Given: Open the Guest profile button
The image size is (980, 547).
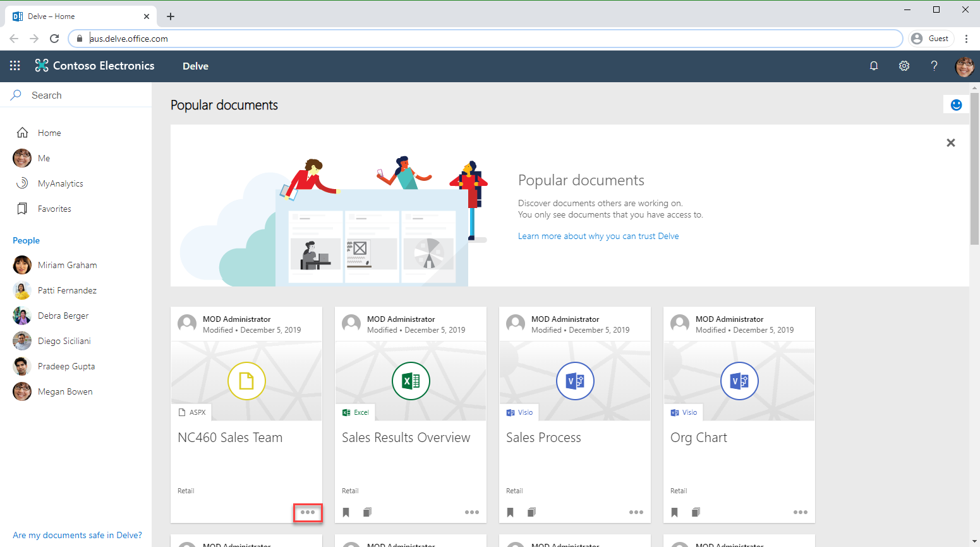Looking at the screenshot, I should click(931, 39).
